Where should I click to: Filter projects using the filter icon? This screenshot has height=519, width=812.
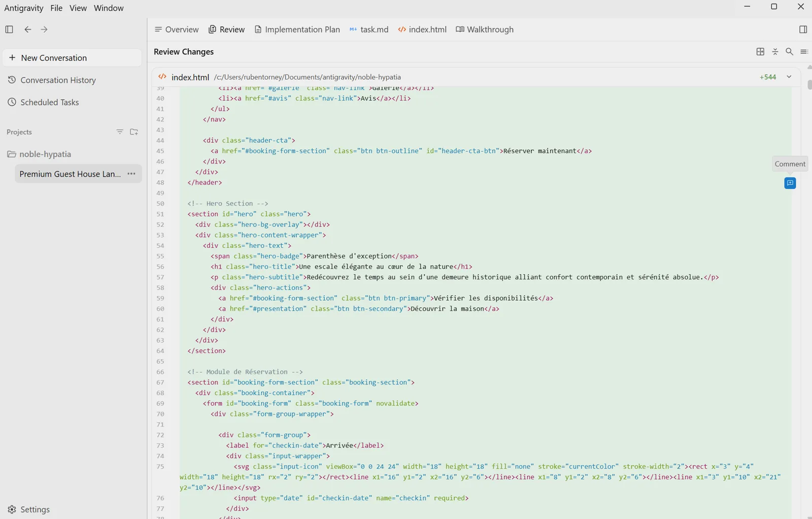coord(120,132)
